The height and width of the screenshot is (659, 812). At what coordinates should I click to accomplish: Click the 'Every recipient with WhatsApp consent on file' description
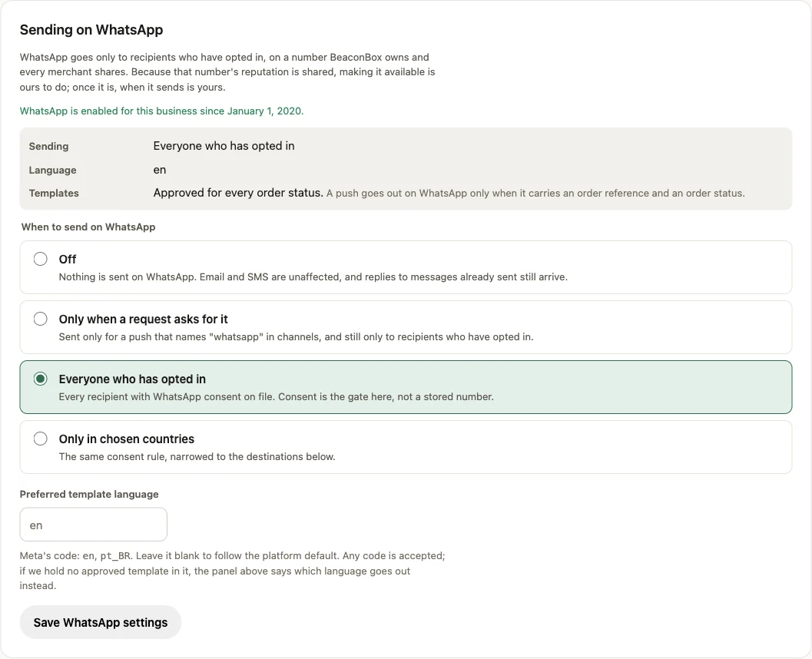pos(276,397)
